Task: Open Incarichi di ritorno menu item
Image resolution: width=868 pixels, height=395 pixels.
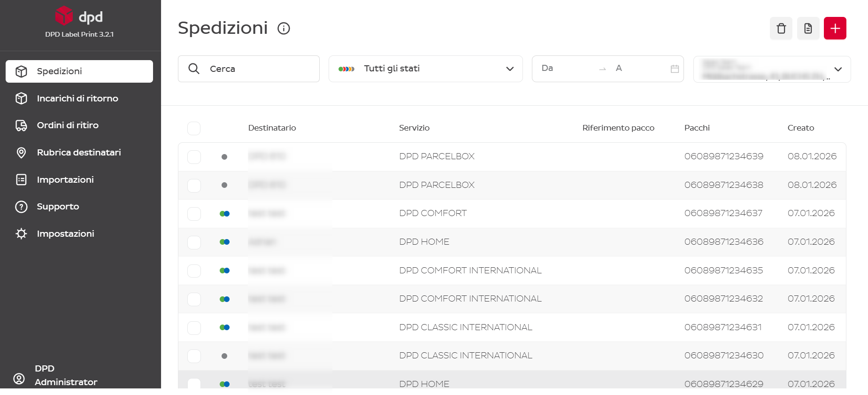Action: click(x=77, y=99)
